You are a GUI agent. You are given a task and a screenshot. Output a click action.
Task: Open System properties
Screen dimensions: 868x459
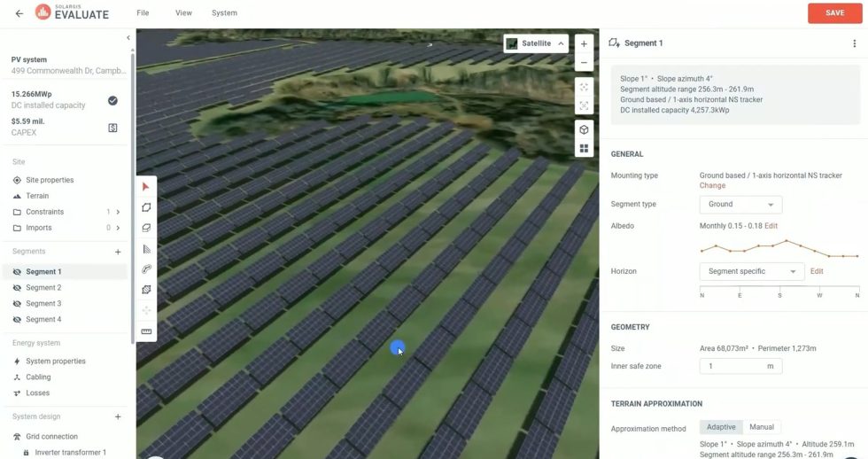click(x=55, y=361)
